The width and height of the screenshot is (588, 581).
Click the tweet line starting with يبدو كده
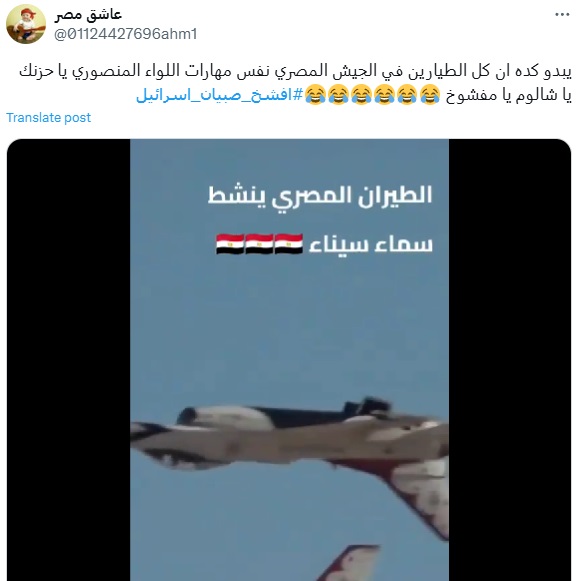pyautogui.click(x=296, y=71)
